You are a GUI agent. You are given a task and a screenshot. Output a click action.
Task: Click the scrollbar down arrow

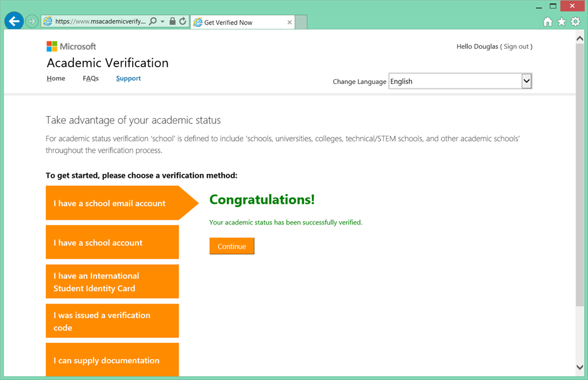click(x=579, y=367)
